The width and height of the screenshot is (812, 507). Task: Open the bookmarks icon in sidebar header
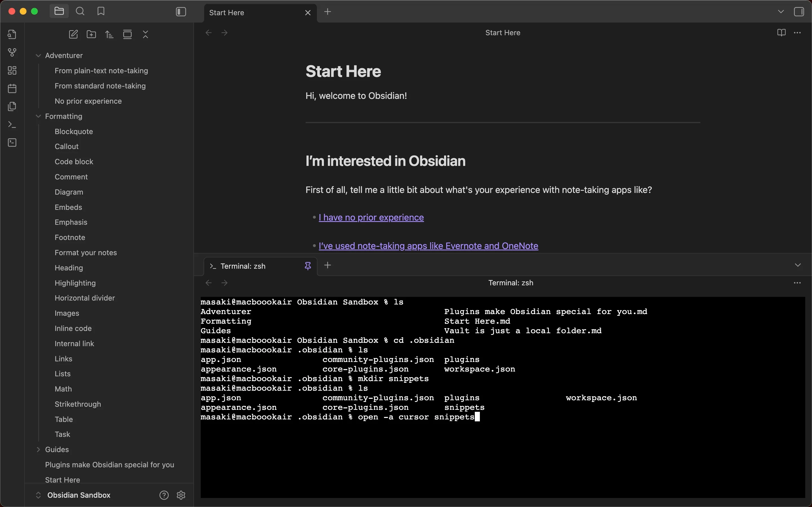(101, 11)
